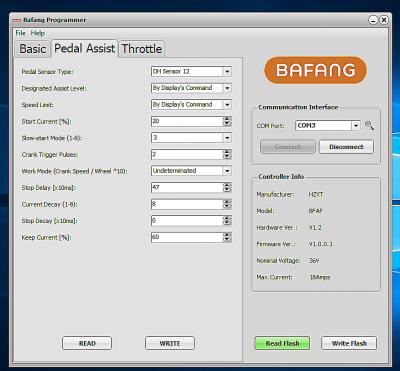Open the Speed Limit dropdown
The width and height of the screenshot is (400, 371).
pyautogui.click(x=227, y=105)
